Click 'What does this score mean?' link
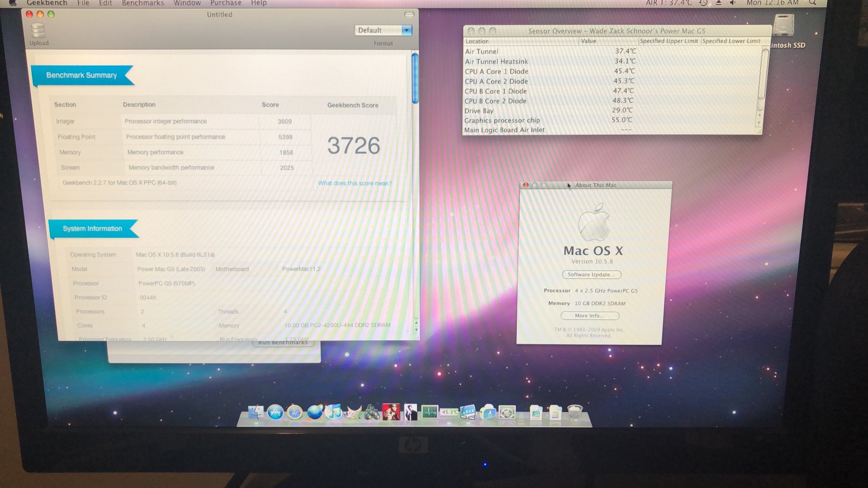This screenshot has width=868, height=488. pos(355,183)
